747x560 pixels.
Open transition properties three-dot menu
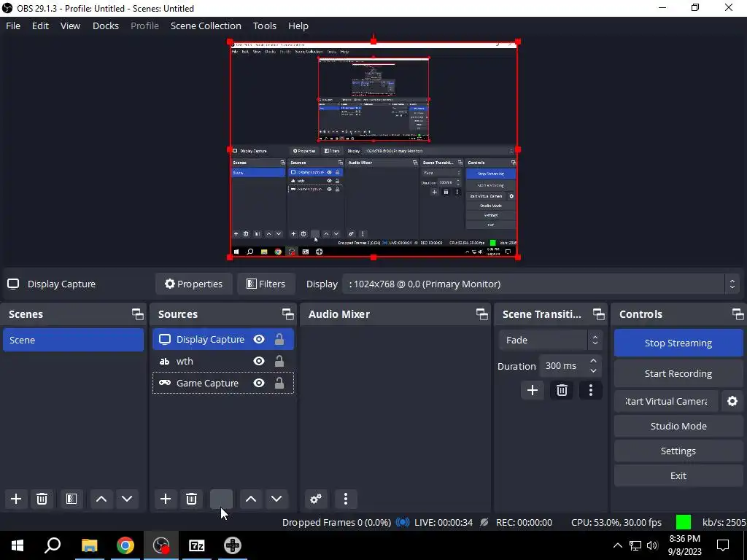pyautogui.click(x=591, y=391)
